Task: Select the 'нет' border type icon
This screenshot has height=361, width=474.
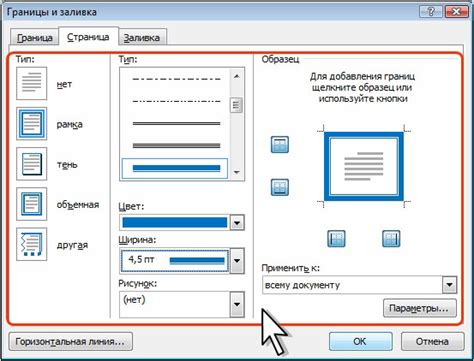Action: (32, 83)
